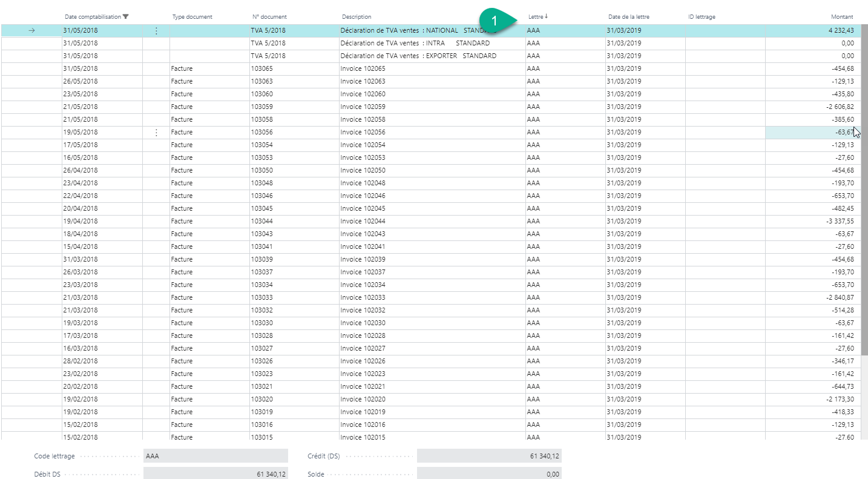Image resolution: width=868 pixels, height=479 pixels.
Task: Open the three-dot menu on the 19/05/2018 row
Action: tap(156, 133)
